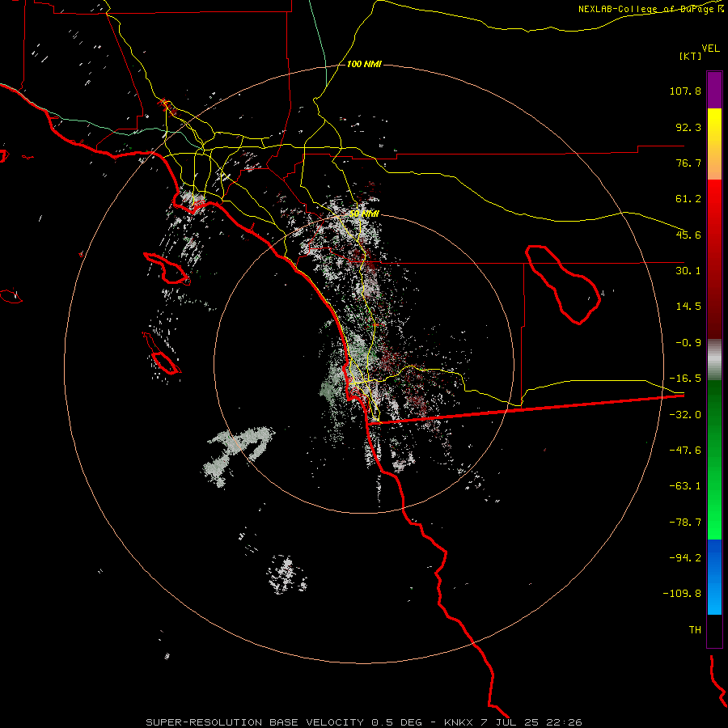
Task: Select the 61.2 scale value
Action: pyautogui.click(x=688, y=199)
